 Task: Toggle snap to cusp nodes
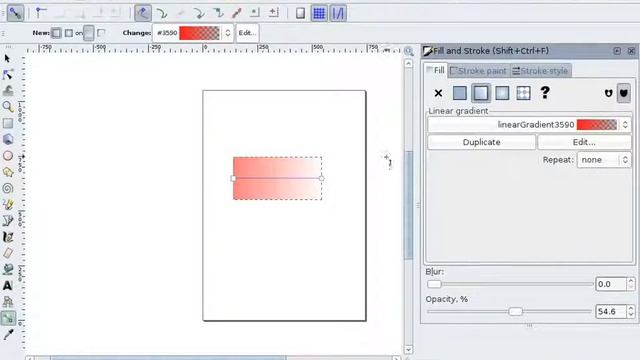pos(199,13)
